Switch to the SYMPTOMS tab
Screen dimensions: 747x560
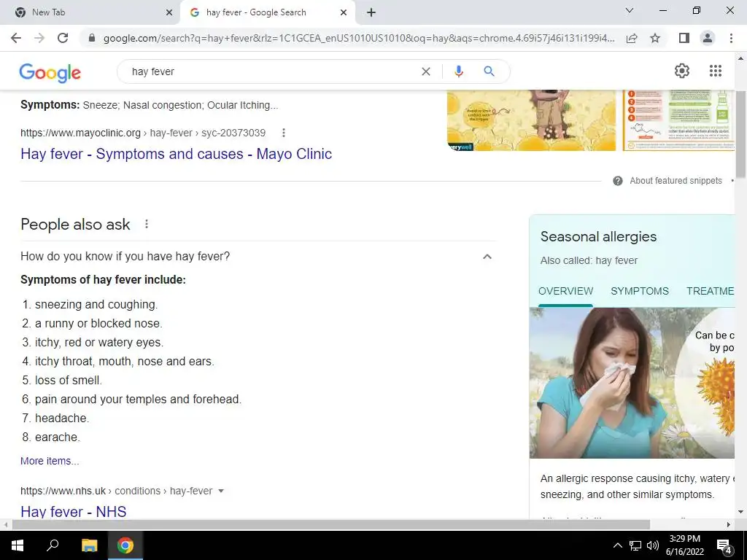[x=639, y=291]
